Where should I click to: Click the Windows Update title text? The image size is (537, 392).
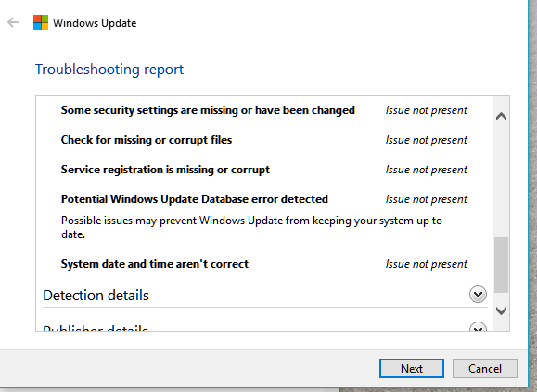point(95,23)
